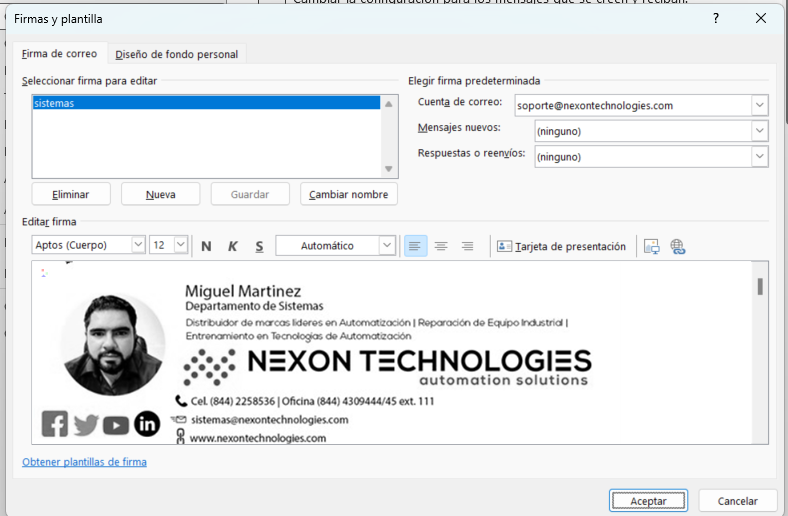Open font name Aptos (Cuerpo) dropdown
Screen dimensions: 788x516
click(x=138, y=245)
